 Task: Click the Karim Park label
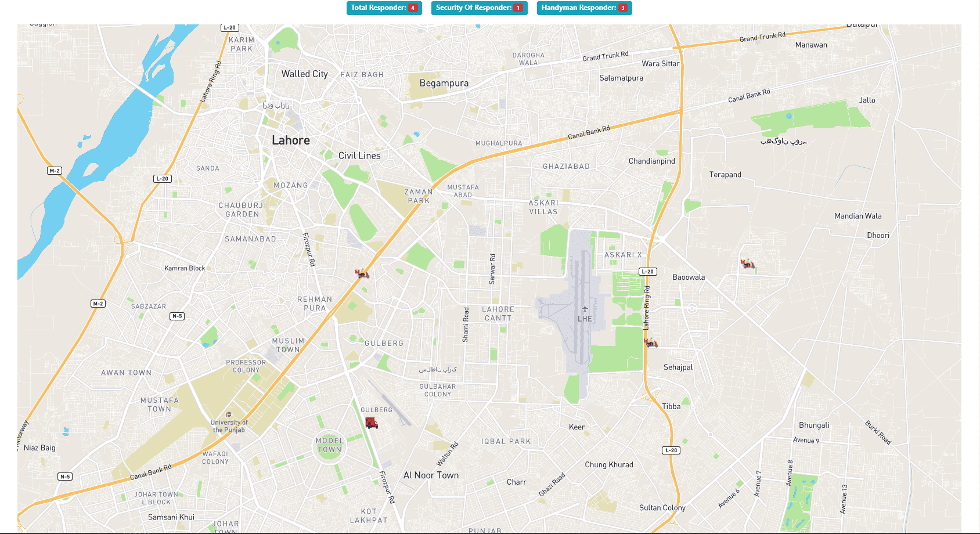pos(242,45)
